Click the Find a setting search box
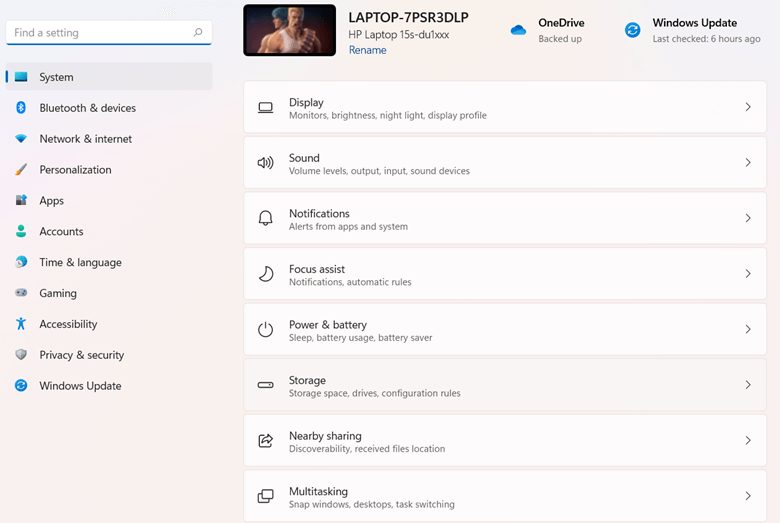The width and height of the screenshot is (780, 523). coord(109,32)
